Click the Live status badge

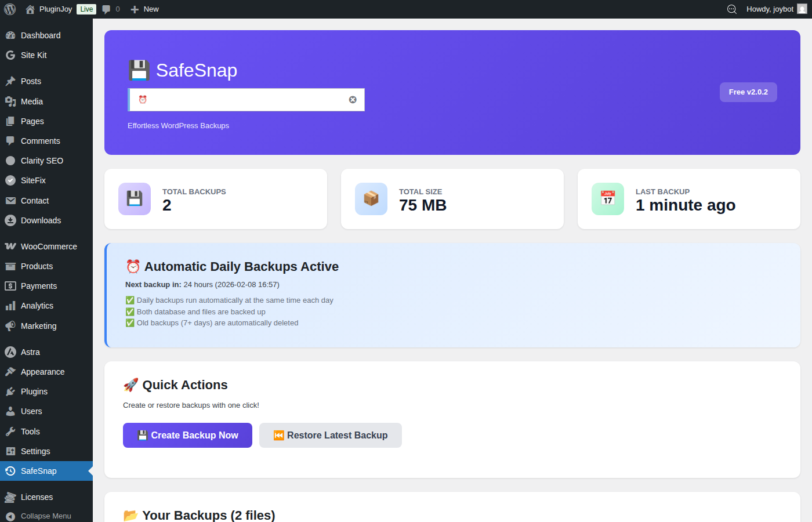coord(86,9)
